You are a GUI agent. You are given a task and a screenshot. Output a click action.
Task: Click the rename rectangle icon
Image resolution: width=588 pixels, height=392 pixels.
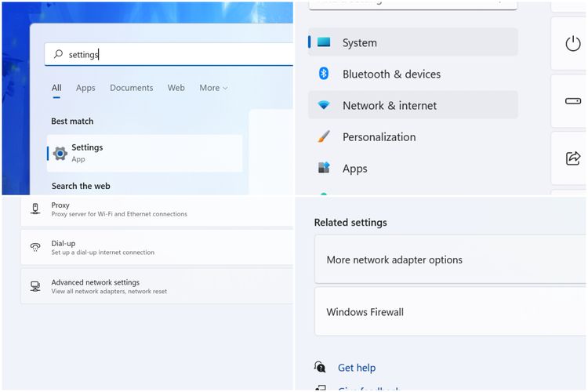[x=572, y=101]
